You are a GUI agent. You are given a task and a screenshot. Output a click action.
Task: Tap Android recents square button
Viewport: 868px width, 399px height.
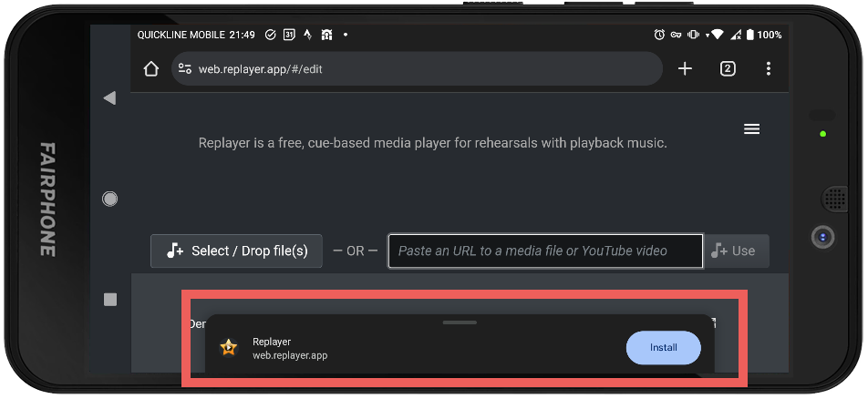tap(110, 300)
